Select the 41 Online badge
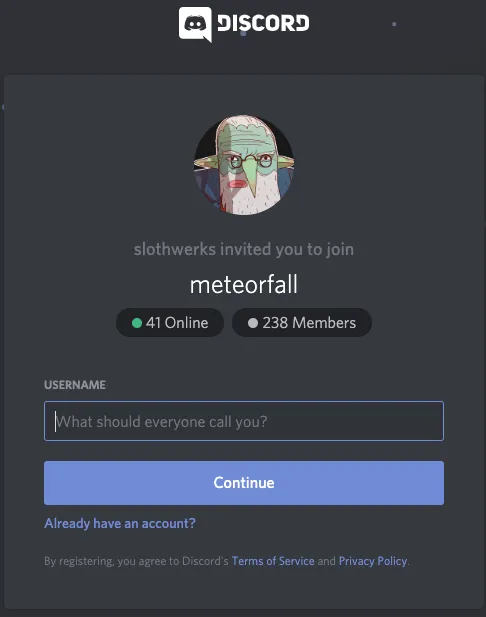Image resolution: width=486 pixels, height=617 pixels. (x=170, y=323)
